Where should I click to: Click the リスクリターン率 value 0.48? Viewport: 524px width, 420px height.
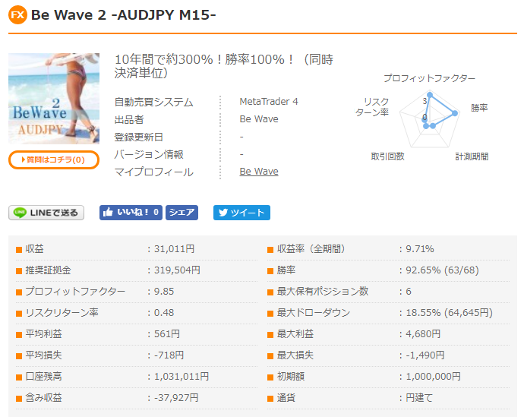click(x=164, y=313)
